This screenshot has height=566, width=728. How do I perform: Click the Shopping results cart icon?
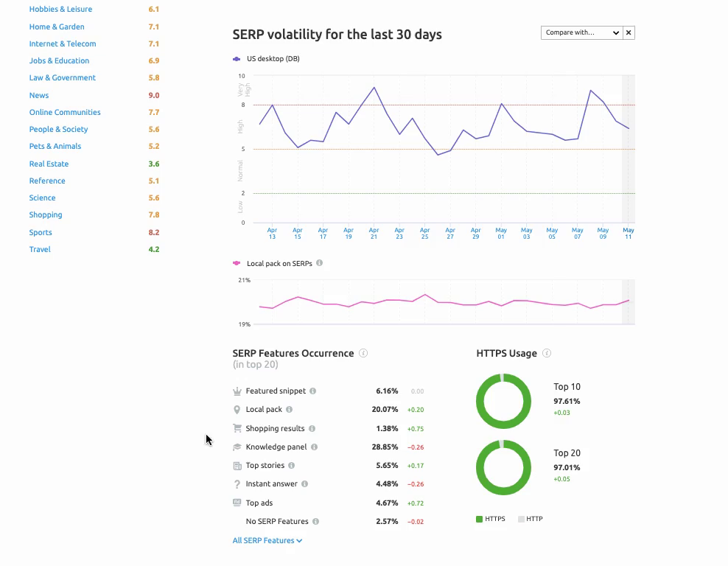pos(237,428)
